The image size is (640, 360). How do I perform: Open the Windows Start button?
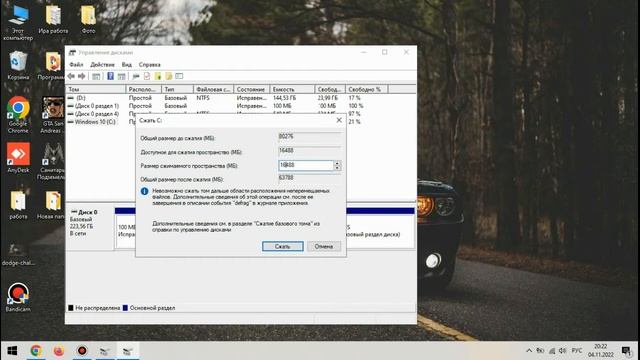pyautogui.click(x=12, y=351)
